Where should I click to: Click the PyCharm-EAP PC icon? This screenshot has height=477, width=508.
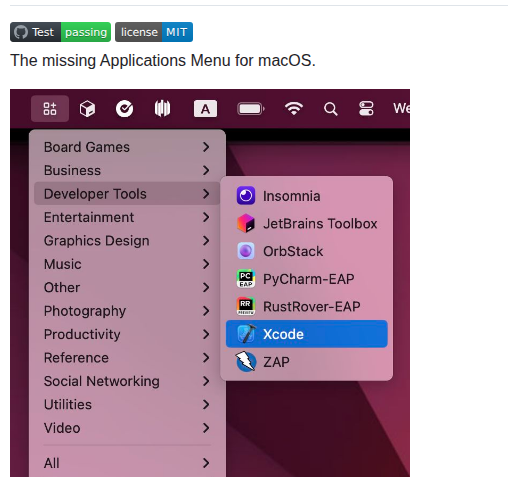click(246, 279)
